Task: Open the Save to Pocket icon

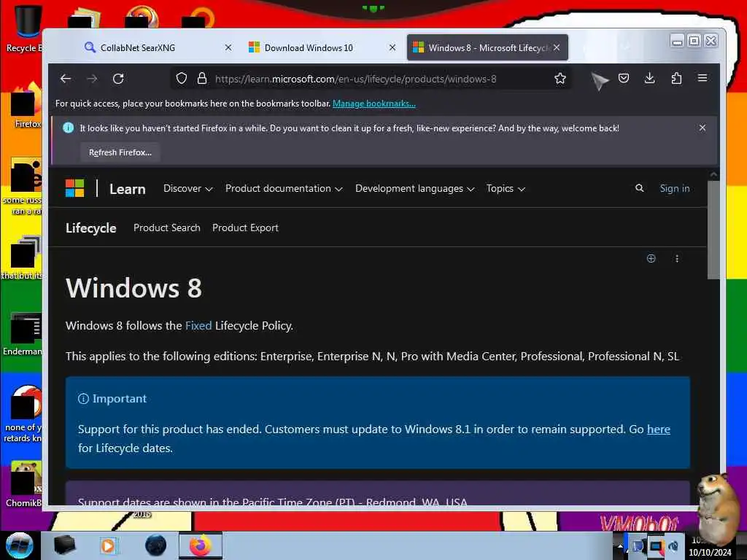Action: click(624, 79)
